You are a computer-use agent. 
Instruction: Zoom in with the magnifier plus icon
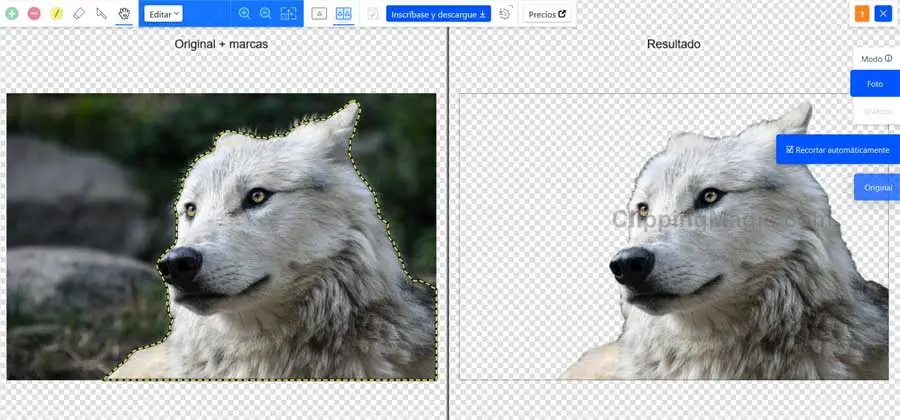tap(245, 13)
